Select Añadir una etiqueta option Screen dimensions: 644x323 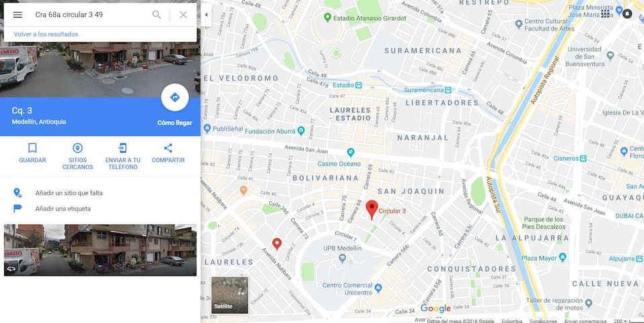click(63, 209)
